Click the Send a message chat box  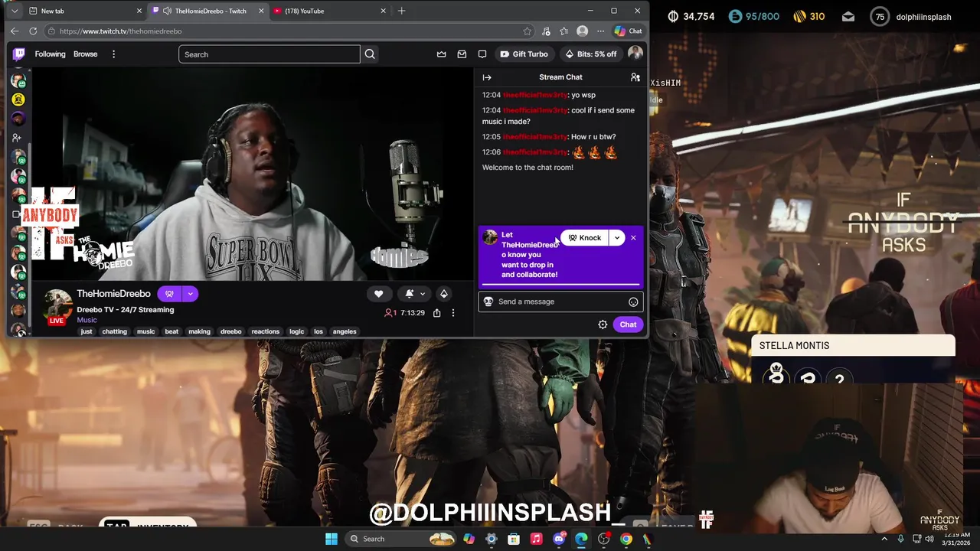pos(560,302)
